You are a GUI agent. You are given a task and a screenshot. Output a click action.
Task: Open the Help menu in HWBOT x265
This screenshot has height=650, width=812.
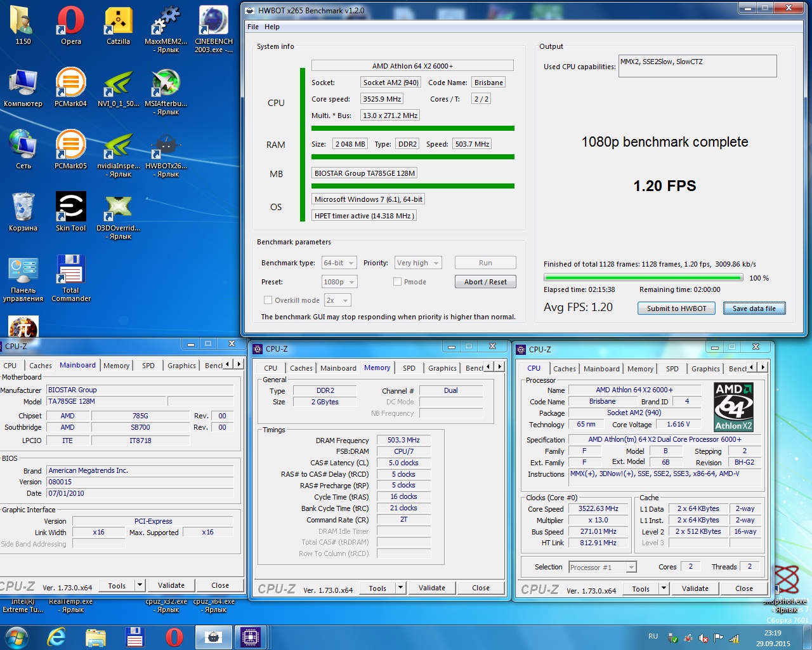(272, 27)
